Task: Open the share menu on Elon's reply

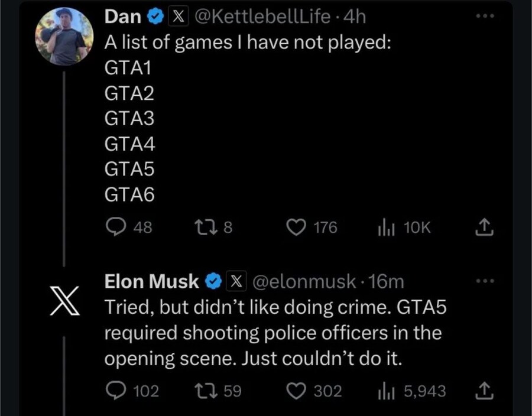Action: [x=485, y=391]
